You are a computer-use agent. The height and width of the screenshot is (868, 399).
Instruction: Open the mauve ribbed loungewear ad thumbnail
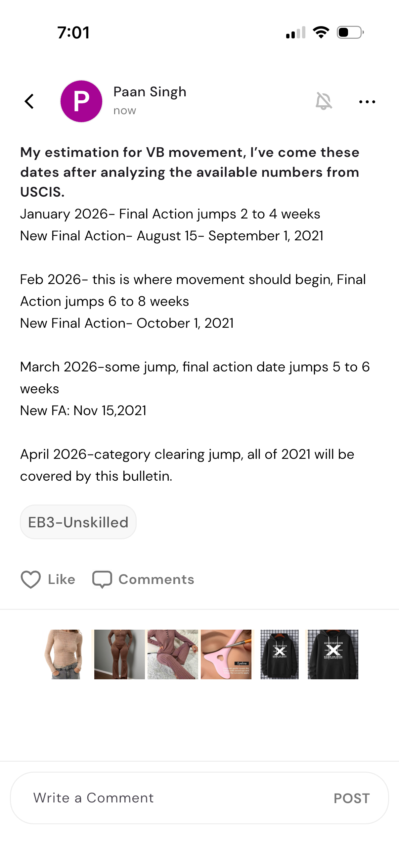[x=173, y=654]
